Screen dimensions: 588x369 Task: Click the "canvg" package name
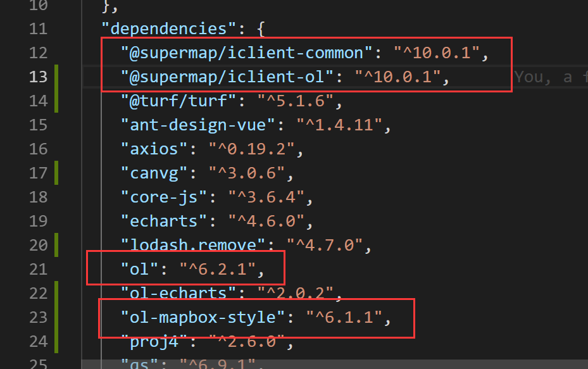pyautogui.click(x=154, y=173)
